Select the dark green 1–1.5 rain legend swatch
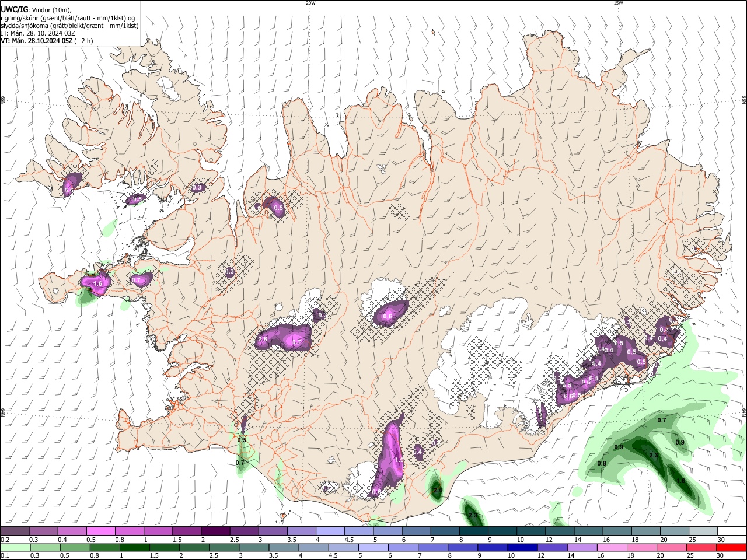This screenshot has width=747, height=560. coord(134,547)
